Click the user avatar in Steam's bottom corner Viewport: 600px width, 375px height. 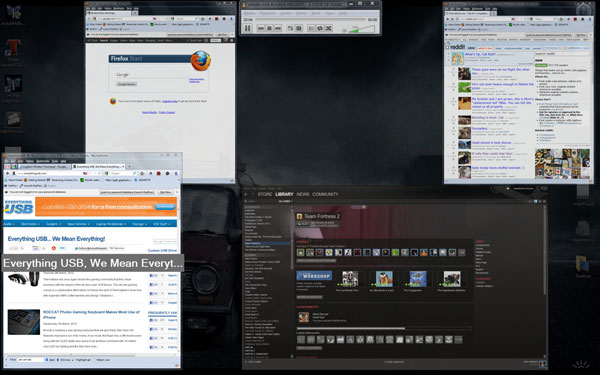(543, 364)
